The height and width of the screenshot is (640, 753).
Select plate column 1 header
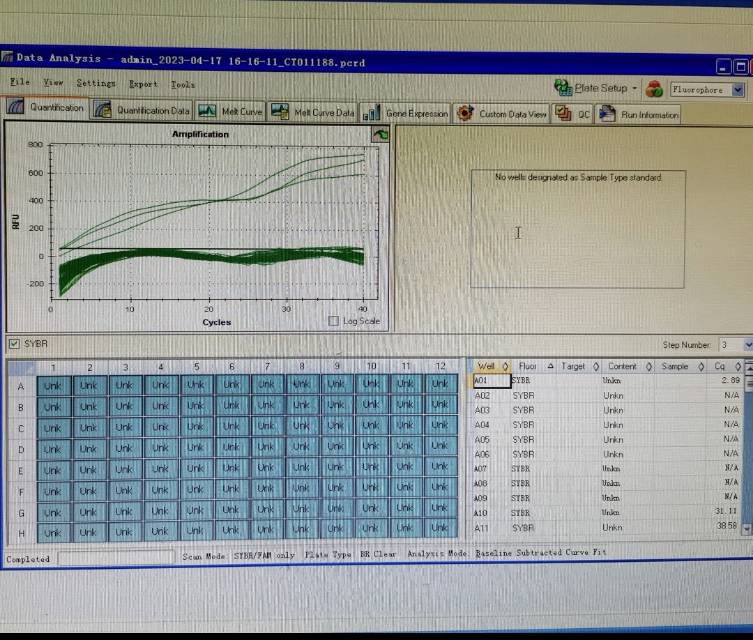[x=53, y=367]
